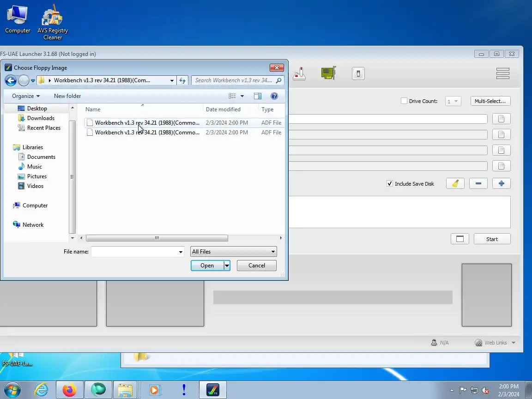The image size is (532, 399).
Task: Select Documents under Libraries
Action: (x=41, y=157)
